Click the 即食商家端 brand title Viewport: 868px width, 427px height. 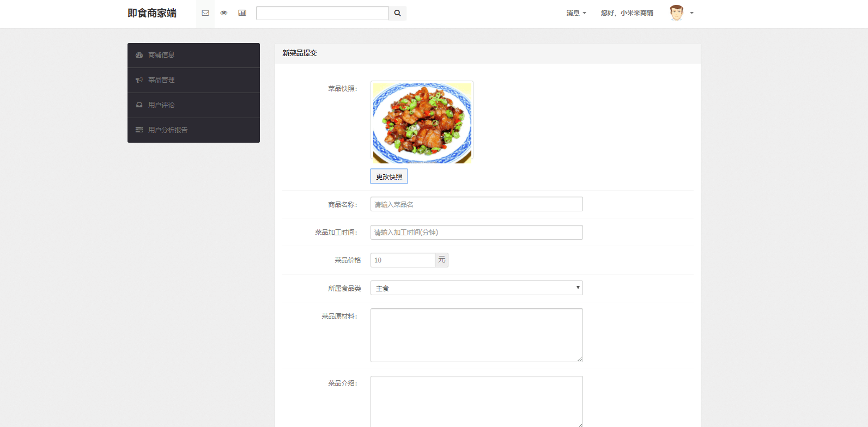coord(152,13)
